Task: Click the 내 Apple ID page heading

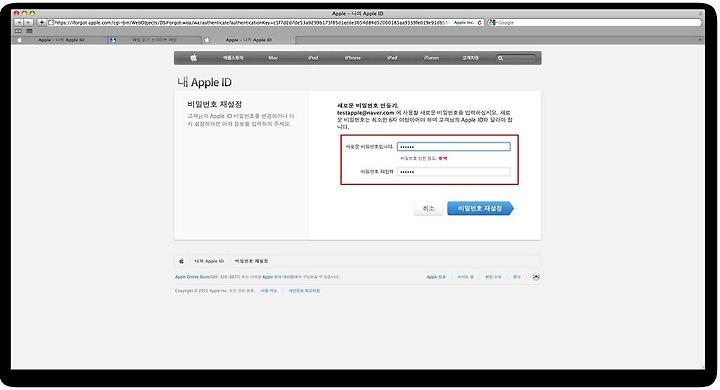Action: click(204, 83)
